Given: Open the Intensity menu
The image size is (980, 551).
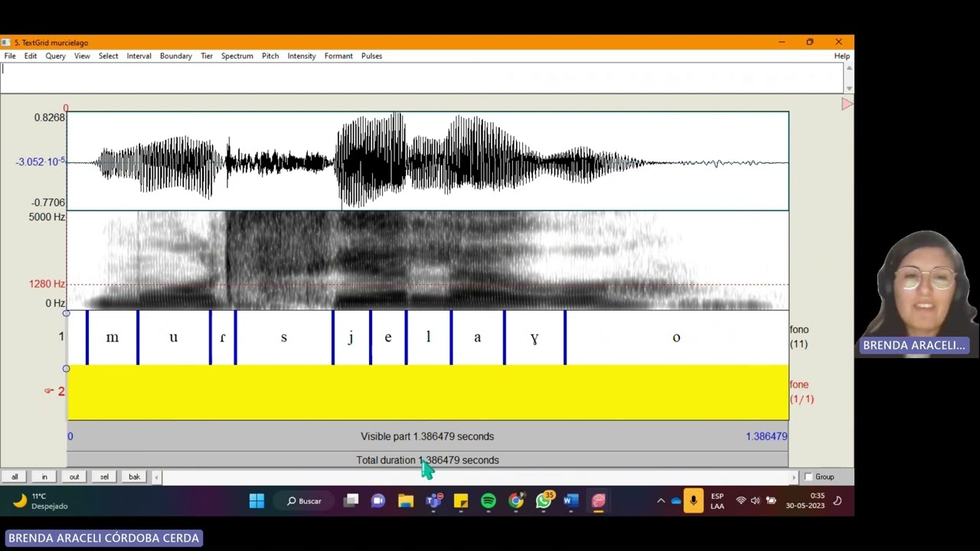Looking at the screenshot, I should (302, 56).
